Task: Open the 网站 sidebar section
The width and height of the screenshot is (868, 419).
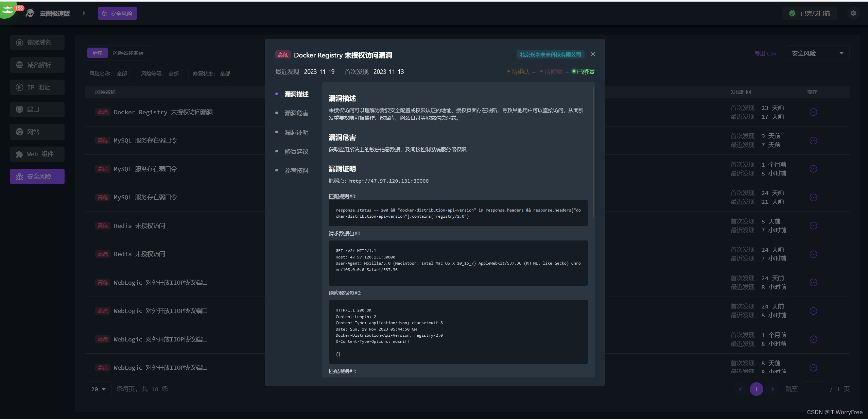Action: tap(37, 132)
